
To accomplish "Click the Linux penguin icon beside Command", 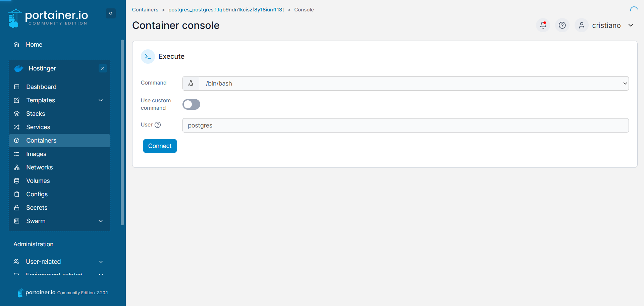I will 191,83.
